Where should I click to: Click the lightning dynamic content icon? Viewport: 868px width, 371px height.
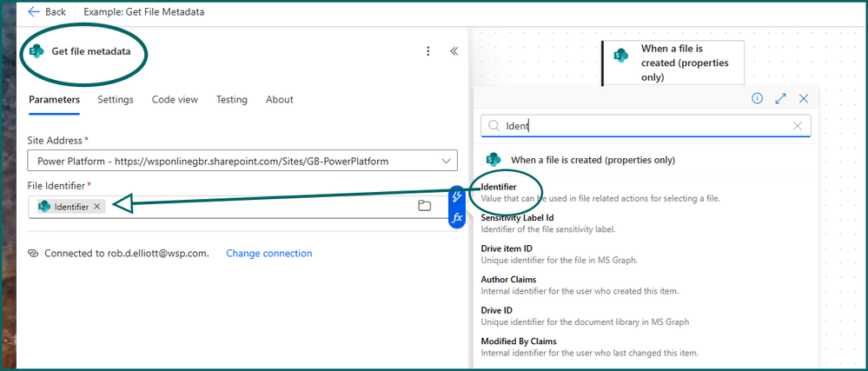click(457, 196)
